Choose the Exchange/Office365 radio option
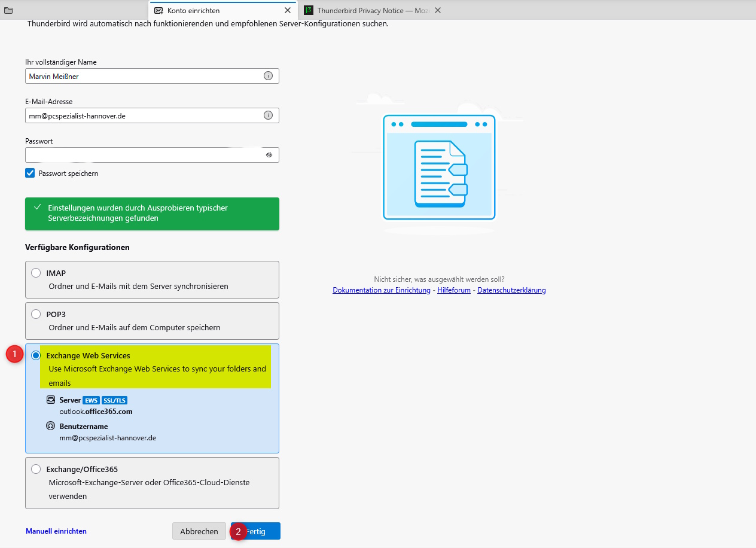 pyautogui.click(x=36, y=469)
